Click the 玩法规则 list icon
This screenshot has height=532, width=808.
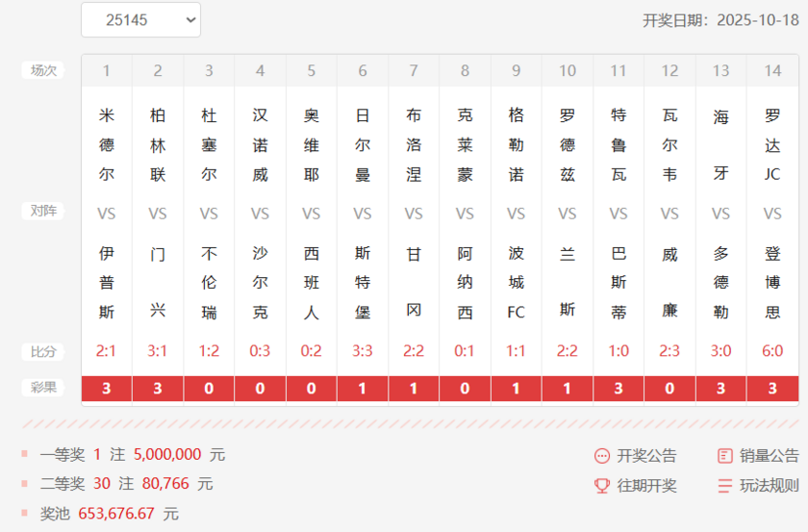(x=725, y=486)
